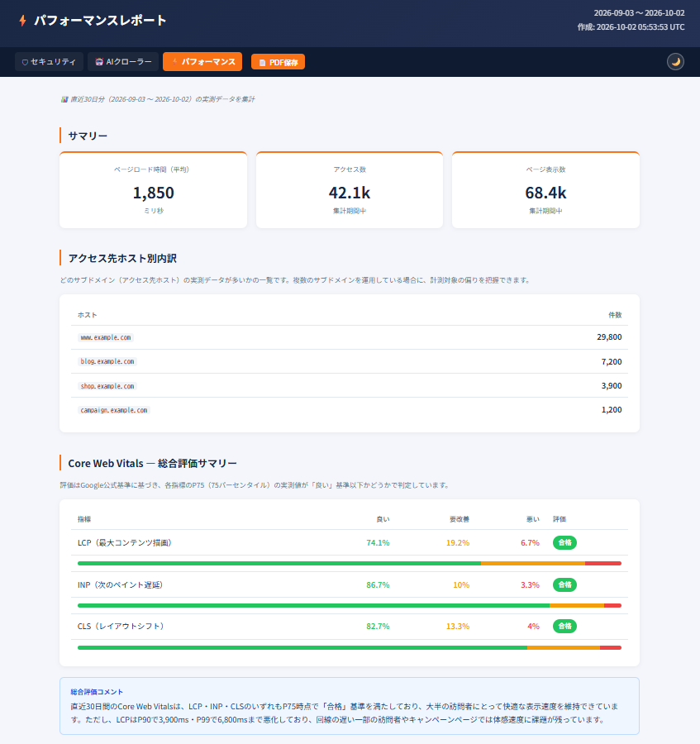
Task: Click the INP good value 86.7%
Action: [378, 585]
